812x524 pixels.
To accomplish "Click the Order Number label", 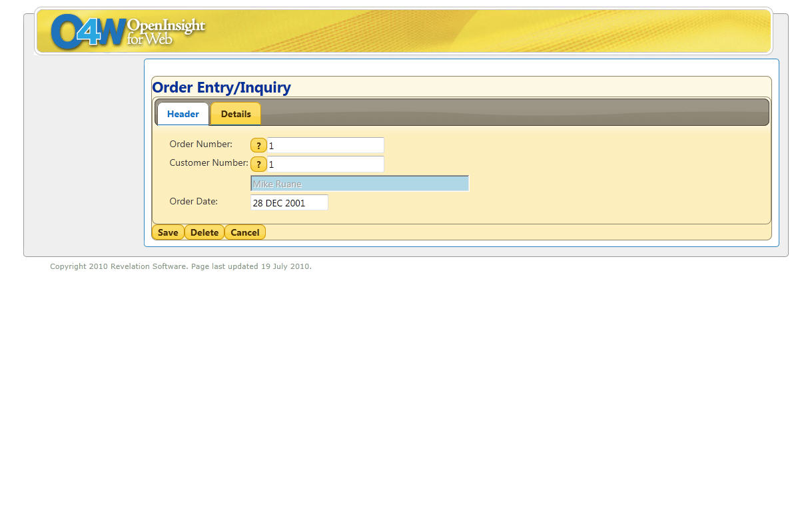I will tap(201, 144).
